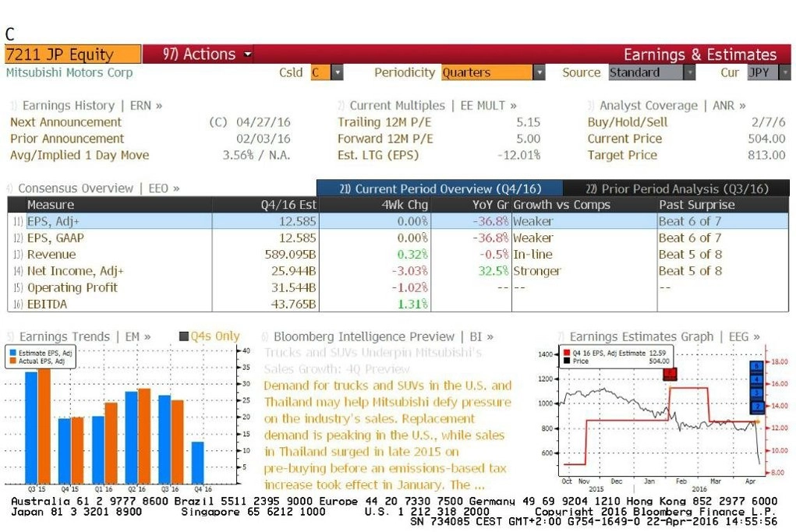Open the Csld dropdown arrow
This screenshot has width=796, height=532.
coord(337,72)
